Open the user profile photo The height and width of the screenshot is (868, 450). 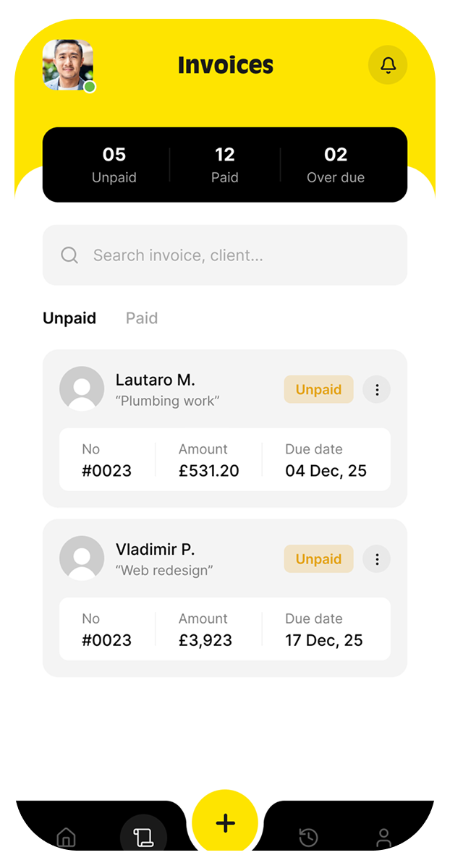[x=68, y=65]
